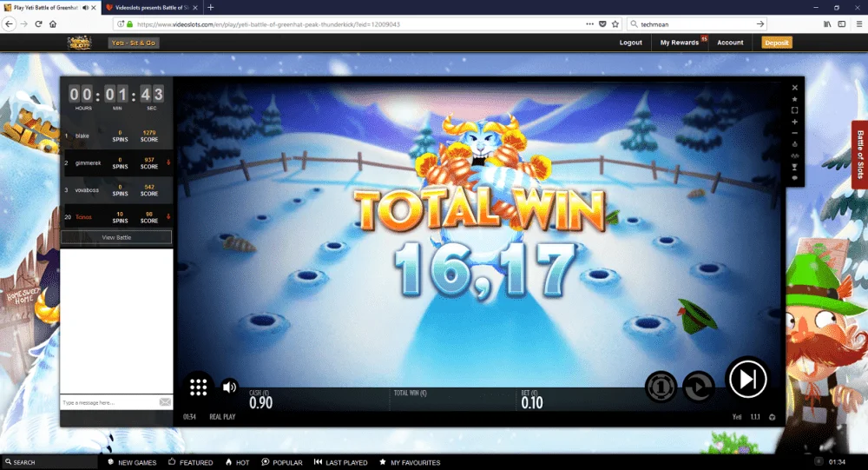Go back in browser history
Viewport: 868px width, 470px height.
[9, 24]
